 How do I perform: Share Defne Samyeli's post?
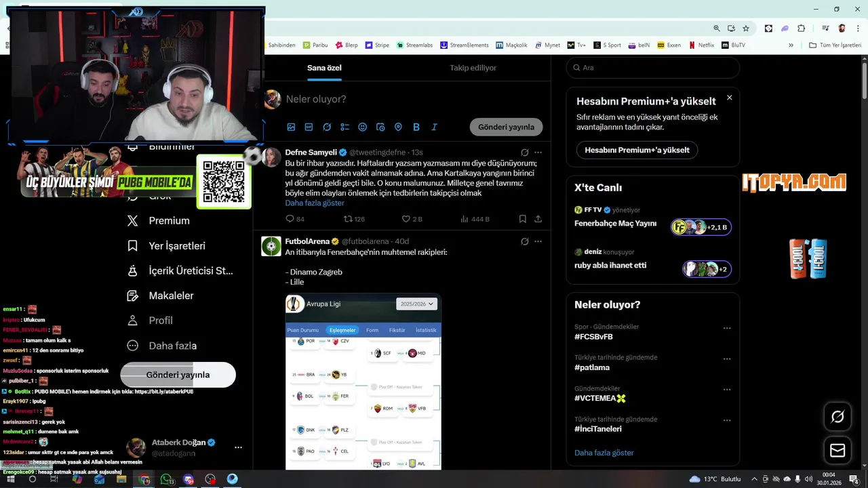tap(538, 219)
